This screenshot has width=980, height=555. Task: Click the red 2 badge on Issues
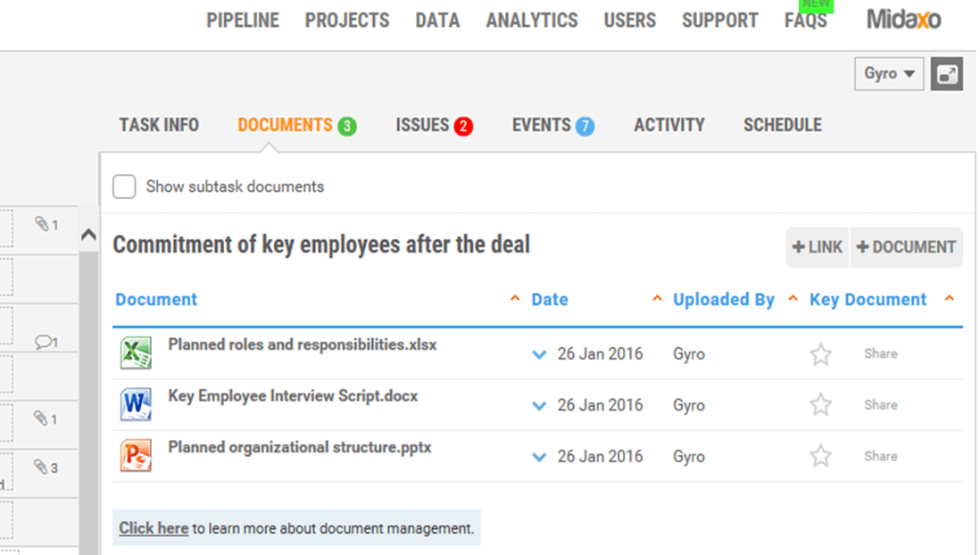tap(463, 126)
